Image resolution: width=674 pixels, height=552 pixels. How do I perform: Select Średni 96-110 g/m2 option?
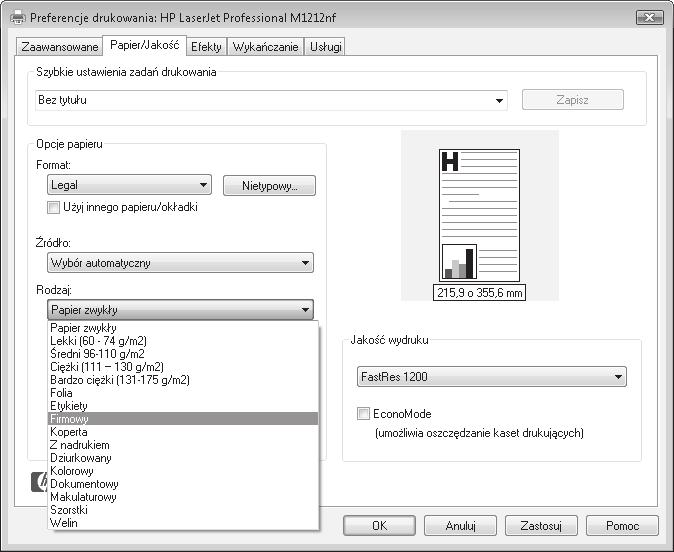point(183,354)
